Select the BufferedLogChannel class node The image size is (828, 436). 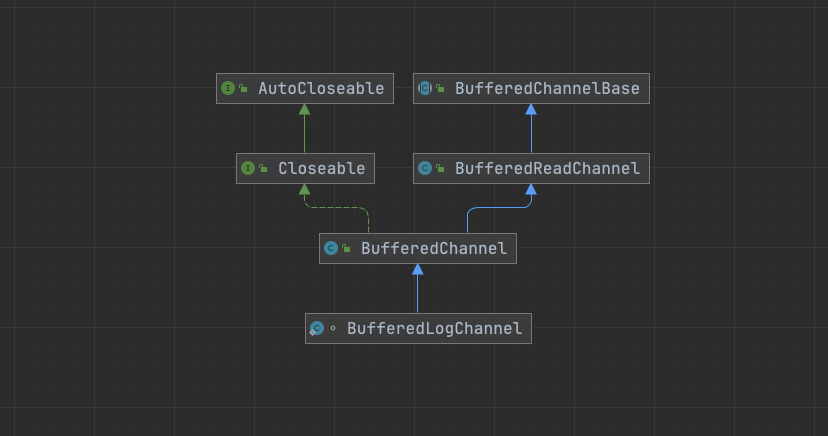point(418,328)
